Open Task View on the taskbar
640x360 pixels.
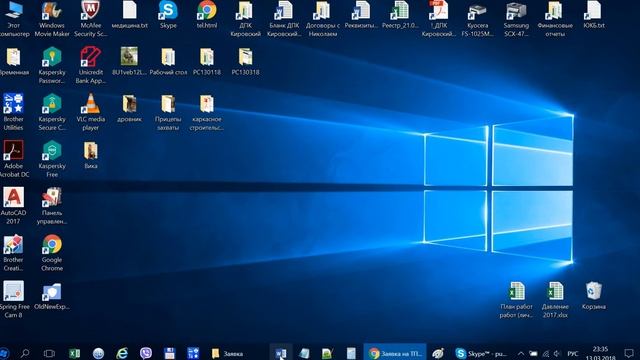pos(49,353)
